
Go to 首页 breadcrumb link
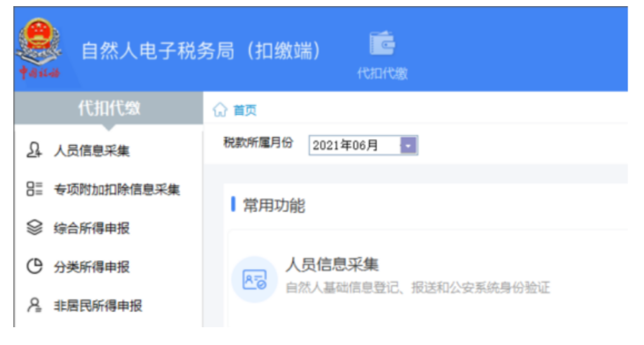[245, 111]
